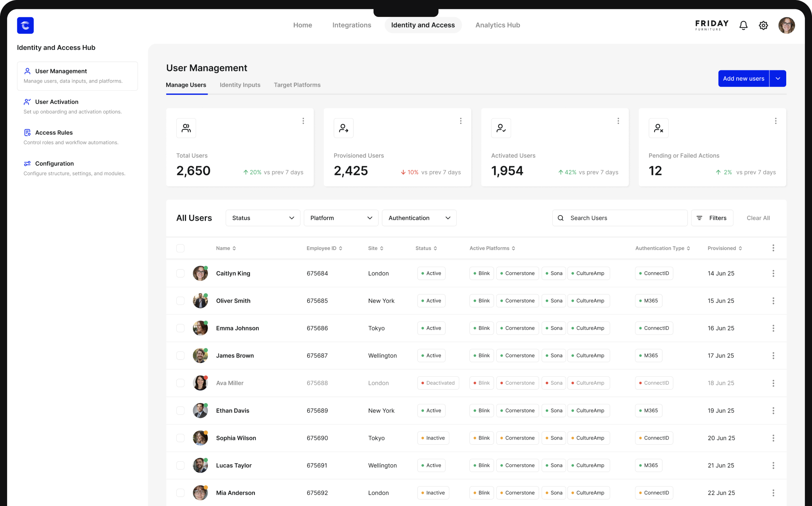This screenshot has width=812, height=506.
Task: Expand the Authentication filter dropdown
Action: tap(419, 218)
